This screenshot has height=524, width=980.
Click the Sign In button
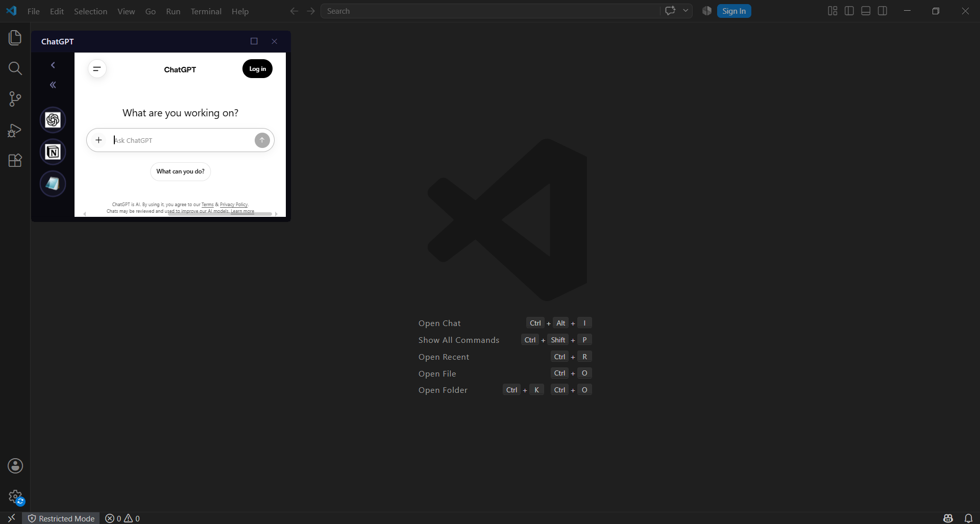click(734, 11)
